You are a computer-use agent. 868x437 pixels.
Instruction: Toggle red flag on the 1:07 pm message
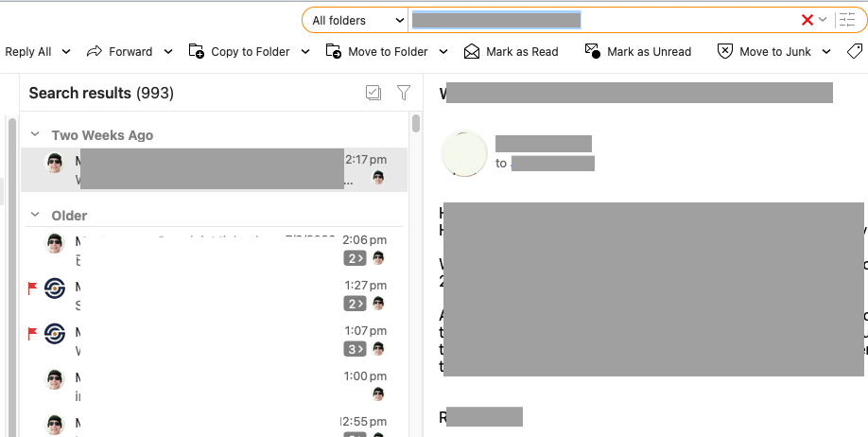(33, 333)
